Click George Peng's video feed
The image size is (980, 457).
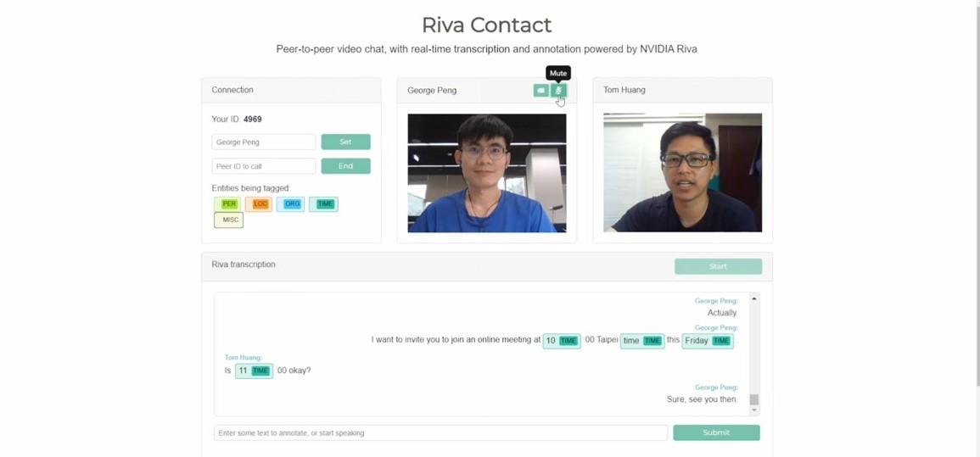(x=487, y=173)
